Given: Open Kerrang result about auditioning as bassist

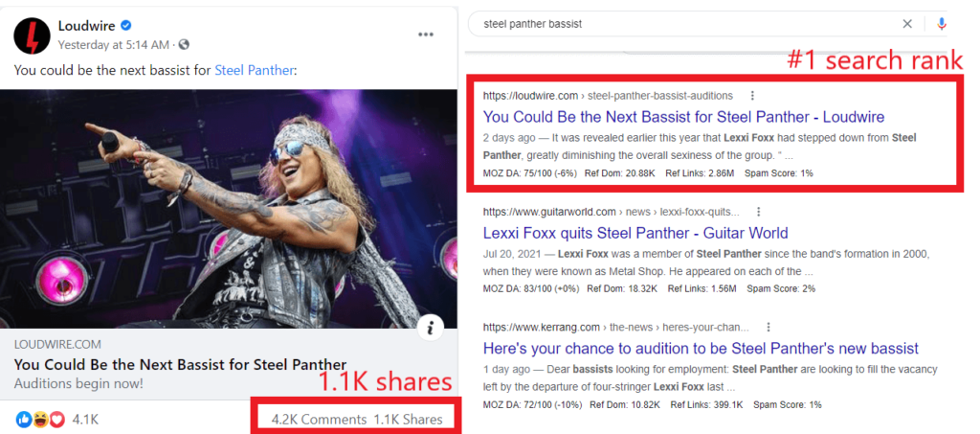Looking at the screenshot, I should 701,349.
